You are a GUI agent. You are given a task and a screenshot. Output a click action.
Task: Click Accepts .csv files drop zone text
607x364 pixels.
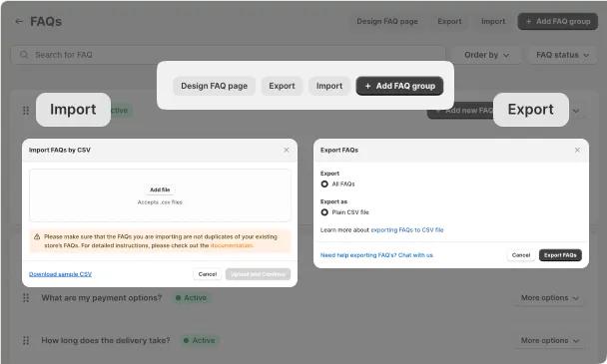[160, 202]
